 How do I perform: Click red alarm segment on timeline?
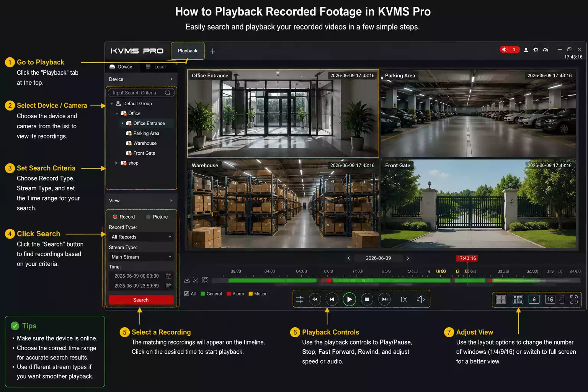pos(326,281)
